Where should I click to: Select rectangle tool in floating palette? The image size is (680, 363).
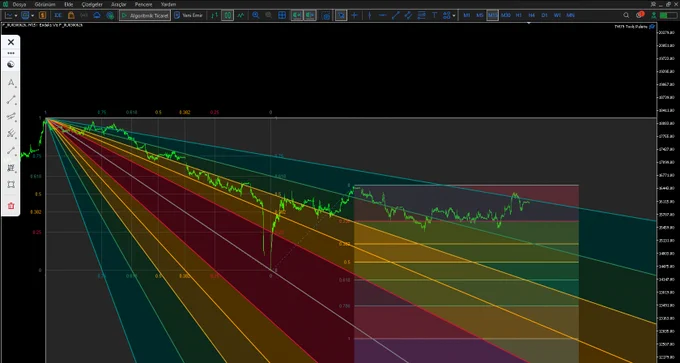tap(11, 184)
